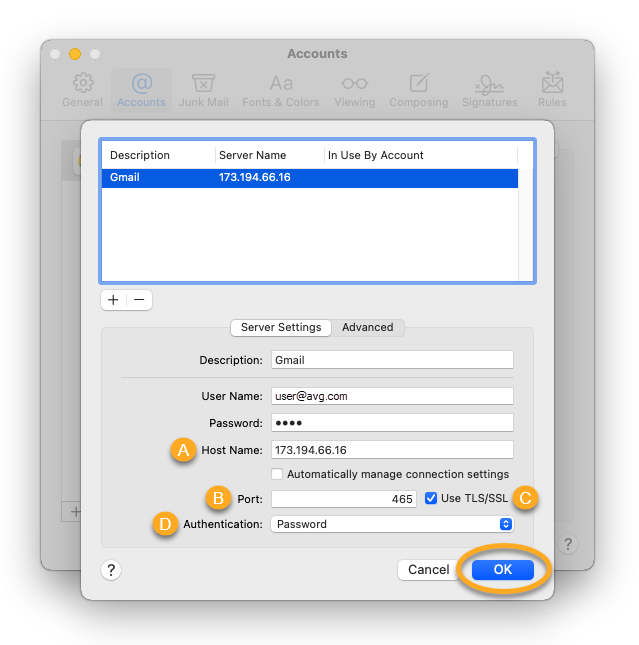Open Signatures preferences icon
The height and width of the screenshot is (645, 639).
click(489, 84)
